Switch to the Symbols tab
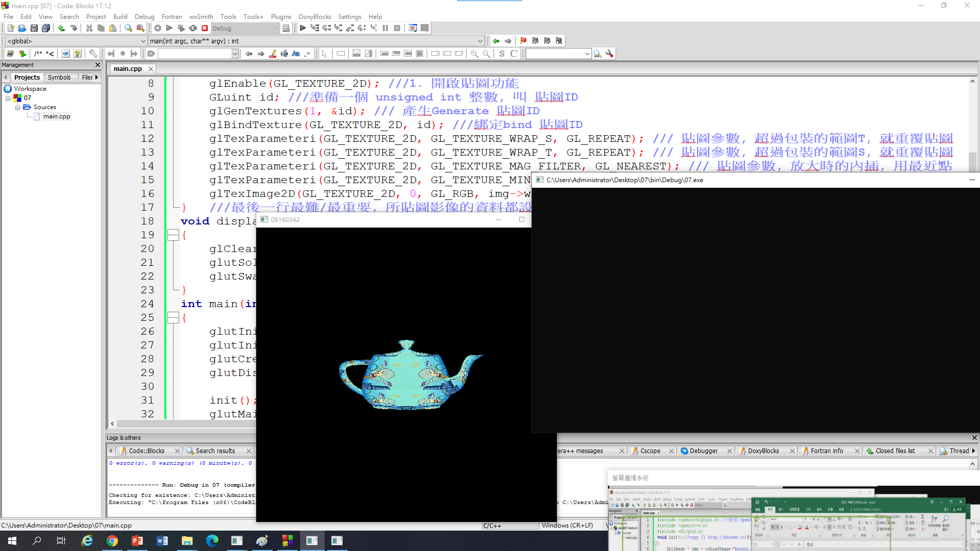The width and height of the screenshot is (980, 551). click(59, 77)
